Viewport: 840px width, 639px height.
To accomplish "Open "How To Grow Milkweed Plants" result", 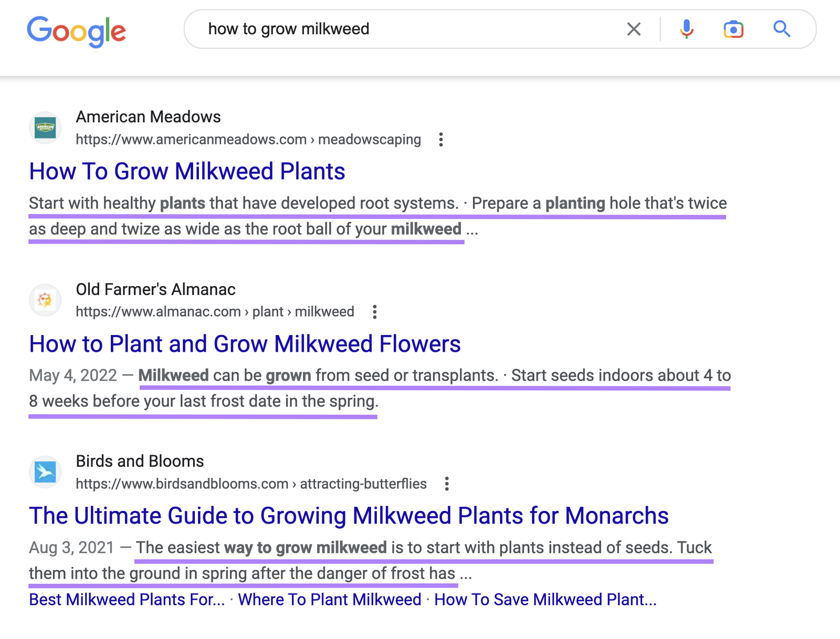I will 187,171.
